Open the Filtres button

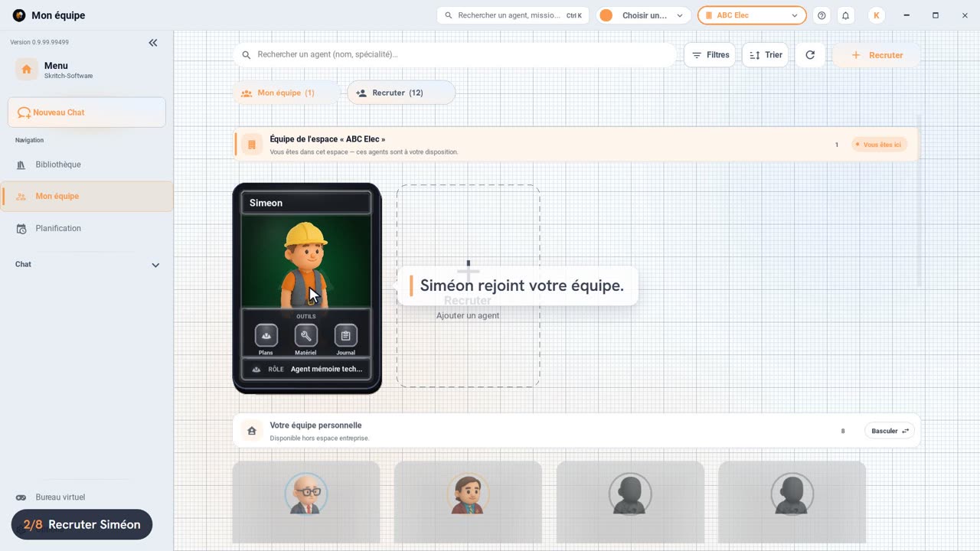click(710, 55)
